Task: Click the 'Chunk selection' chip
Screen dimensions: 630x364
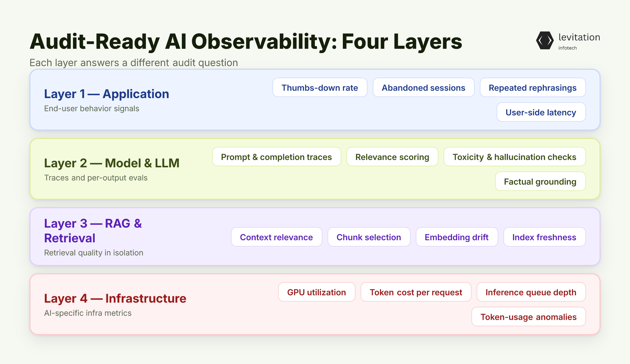Action: pos(369,237)
